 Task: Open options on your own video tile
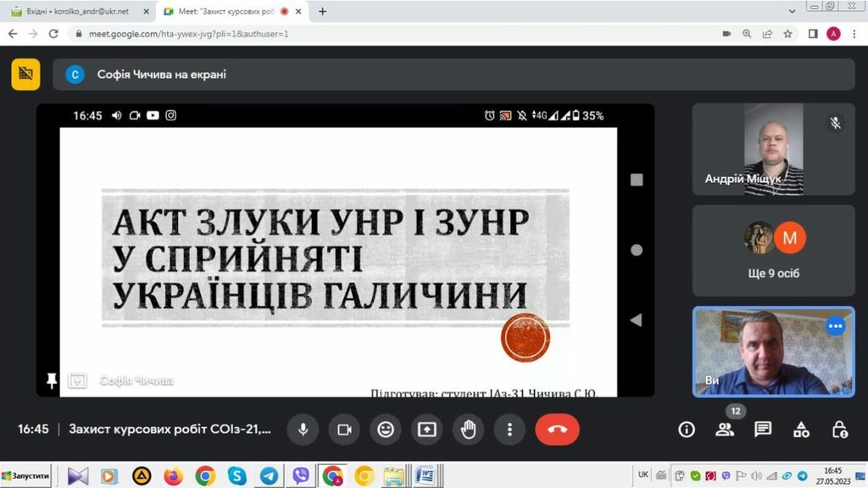click(836, 326)
